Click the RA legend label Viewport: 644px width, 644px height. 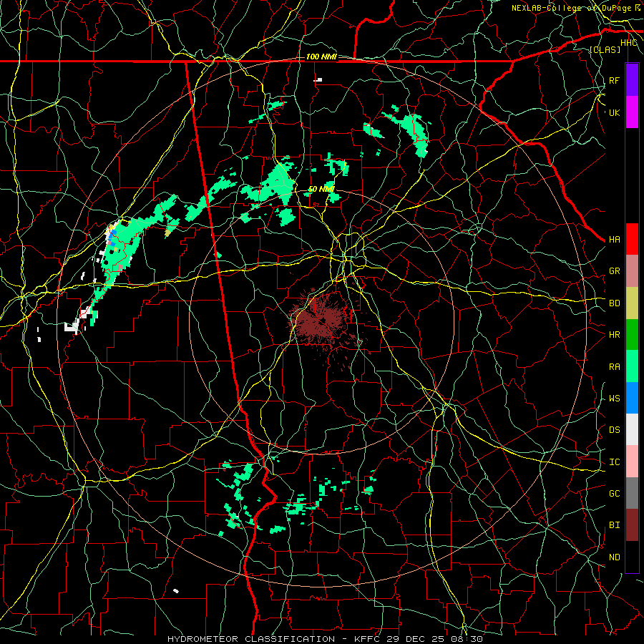615,367
